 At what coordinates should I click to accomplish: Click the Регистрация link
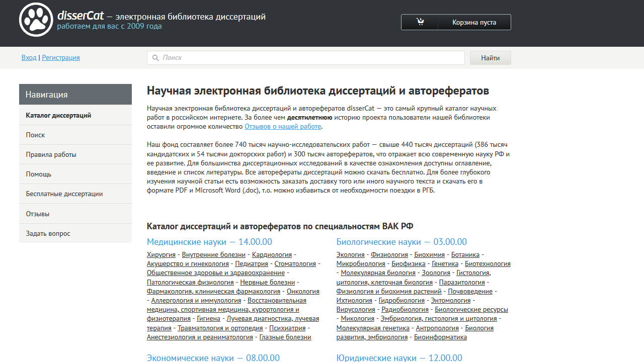[61, 57]
